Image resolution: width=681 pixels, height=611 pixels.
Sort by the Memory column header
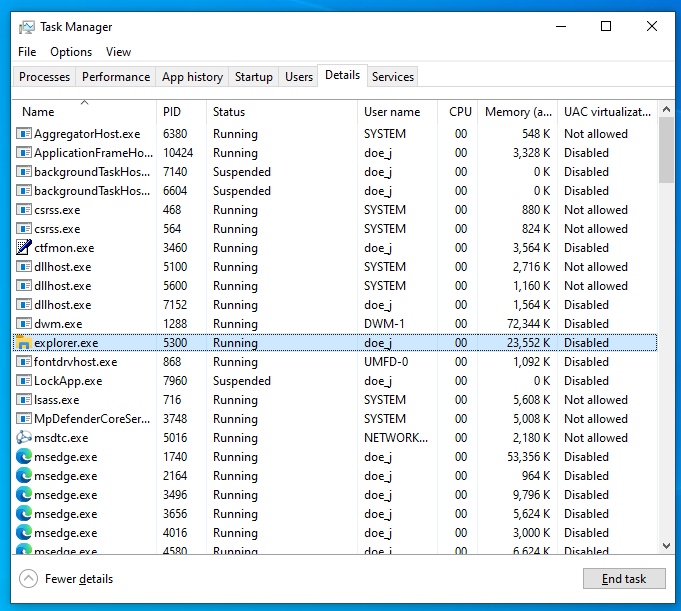pos(518,112)
